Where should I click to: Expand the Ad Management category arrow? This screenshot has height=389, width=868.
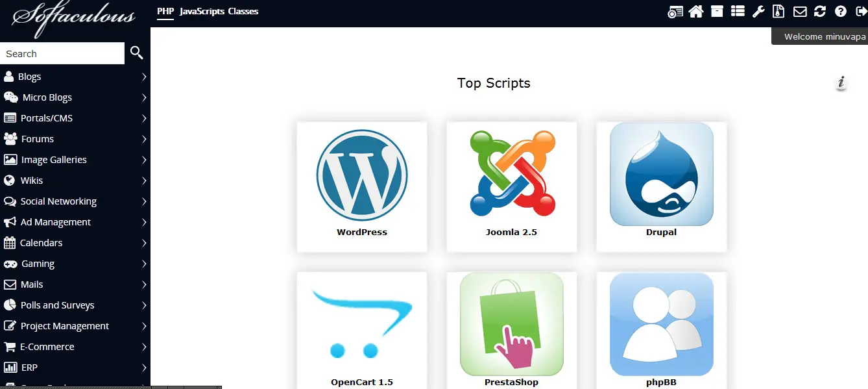144,222
